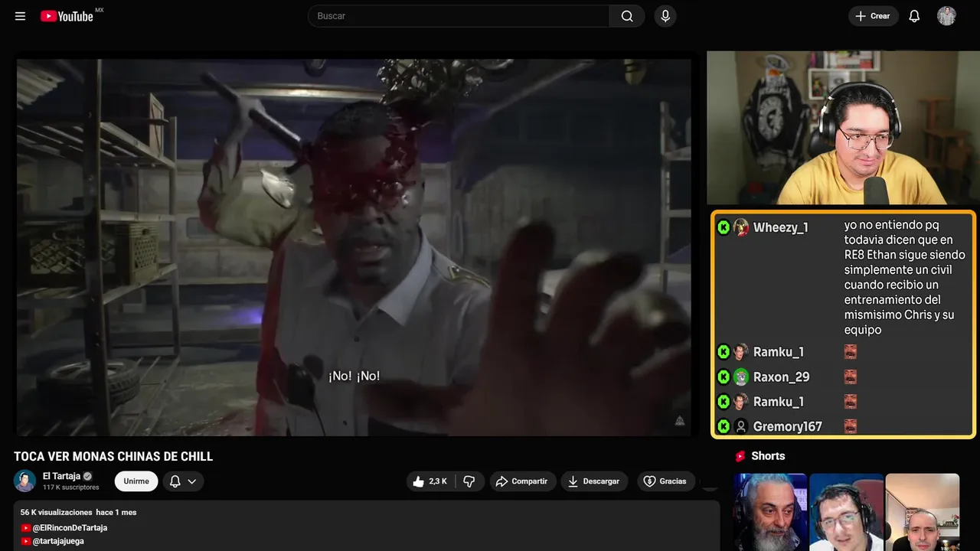The width and height of the screenshot is (980, 551).
Task: Open the middle Short with headphones man
Action: (x=846, y=512)
